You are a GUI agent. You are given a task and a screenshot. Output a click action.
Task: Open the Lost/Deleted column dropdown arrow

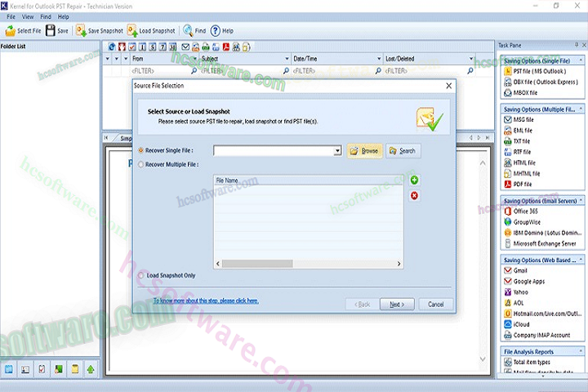[x=471, y=59]
